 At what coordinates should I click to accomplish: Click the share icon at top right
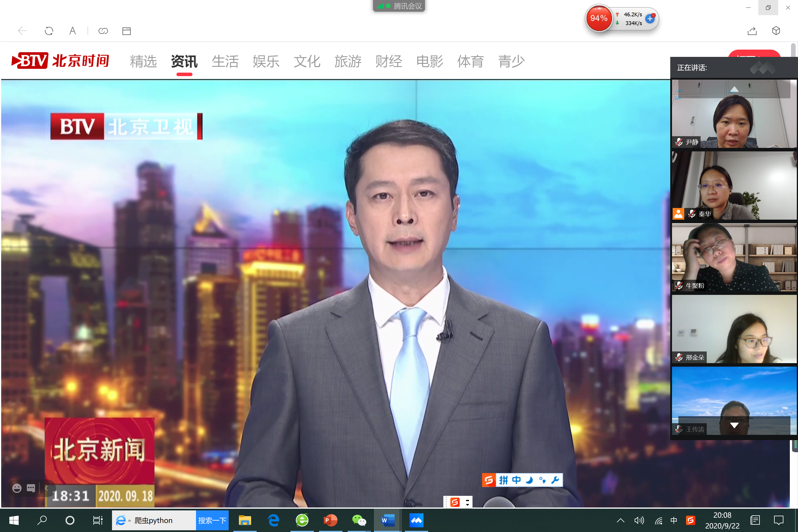[x=752, y=31]
